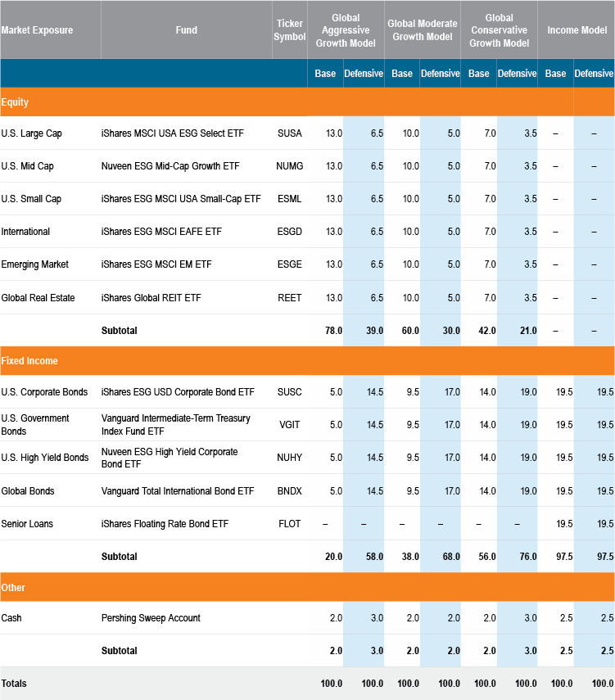Select the U.S. Mid Cap row label
This screenshot has height=700, width=615.
[27, 166]
